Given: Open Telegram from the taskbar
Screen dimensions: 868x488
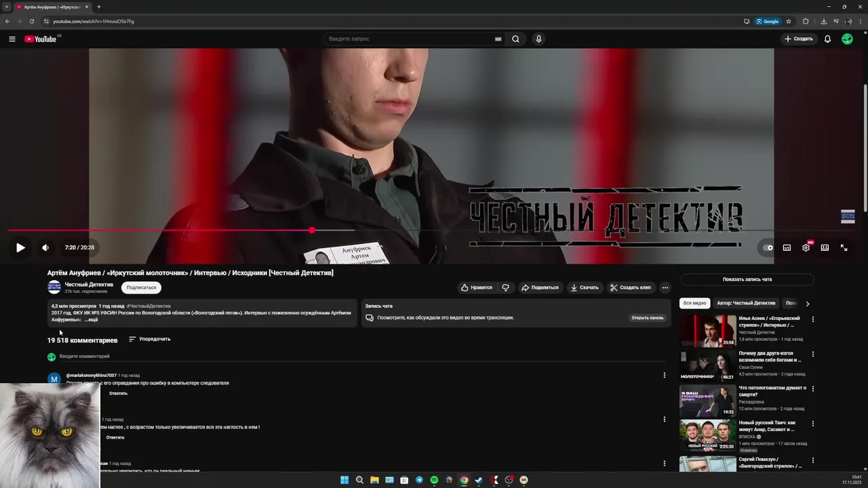Looking at the screenshot, I should click(419, 480).
